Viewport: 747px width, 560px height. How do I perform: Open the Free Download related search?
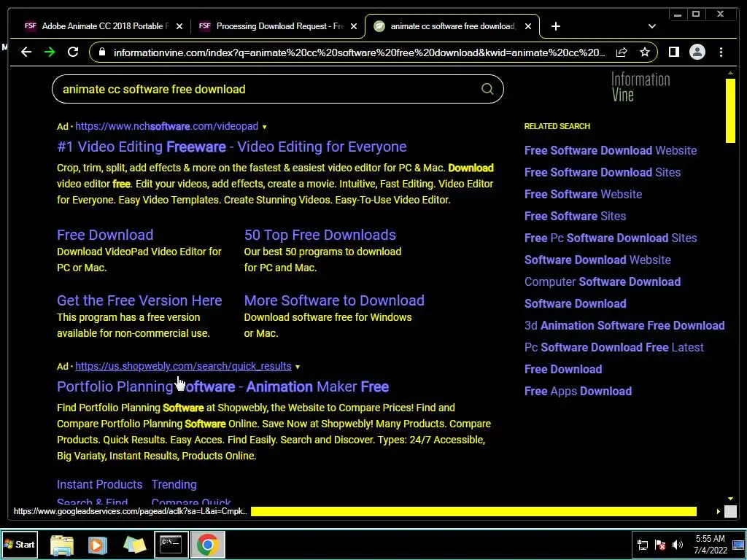point(563,370)
